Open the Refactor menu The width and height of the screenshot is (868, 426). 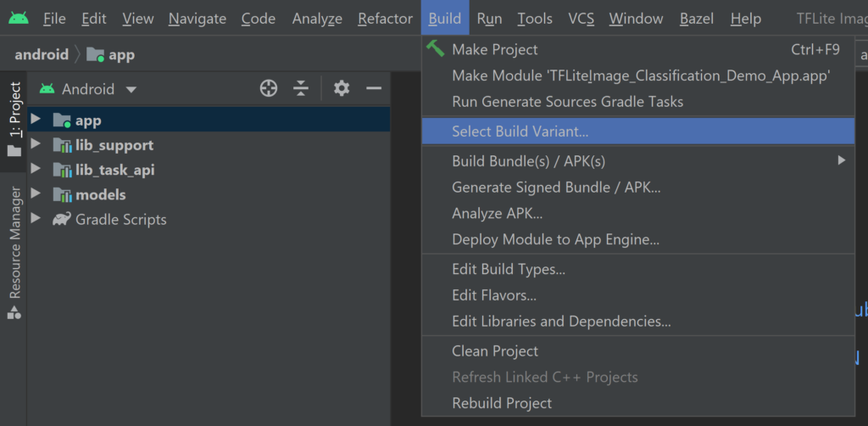click(386, 19)
